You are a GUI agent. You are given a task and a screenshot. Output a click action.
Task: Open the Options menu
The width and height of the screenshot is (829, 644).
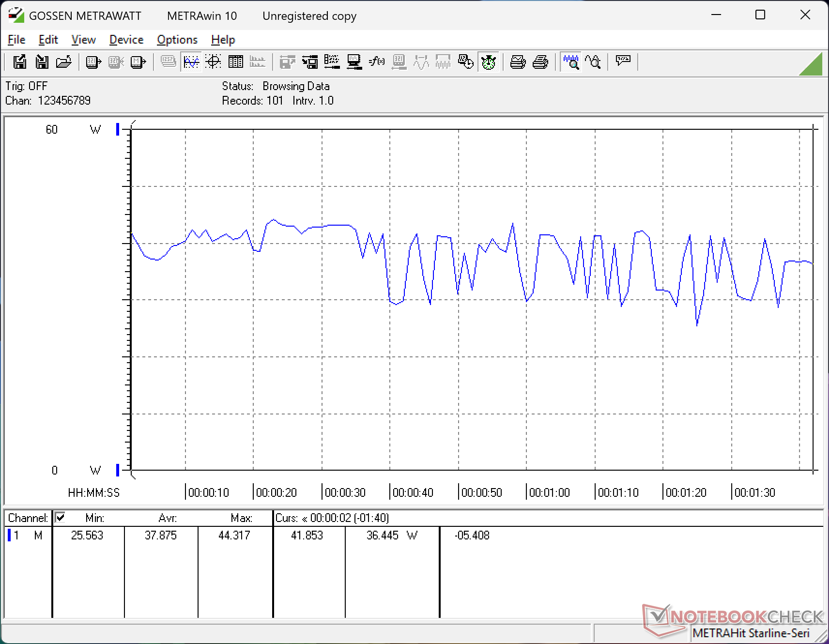[x=177, y=40]
